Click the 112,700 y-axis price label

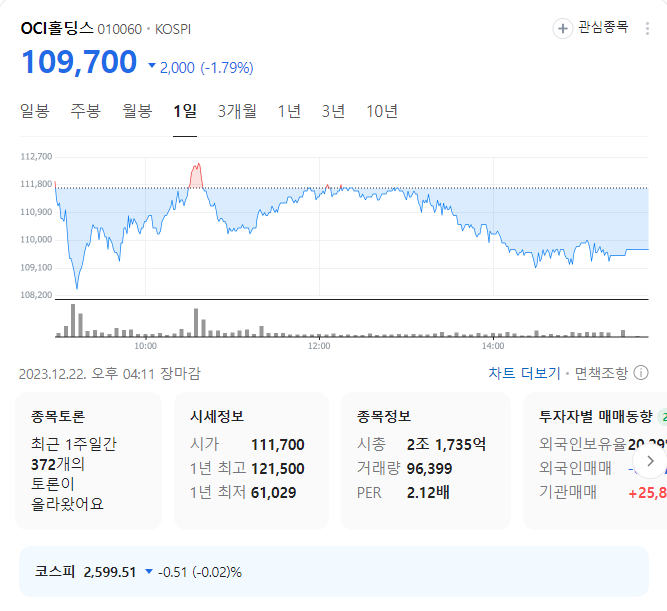[36, 156]
